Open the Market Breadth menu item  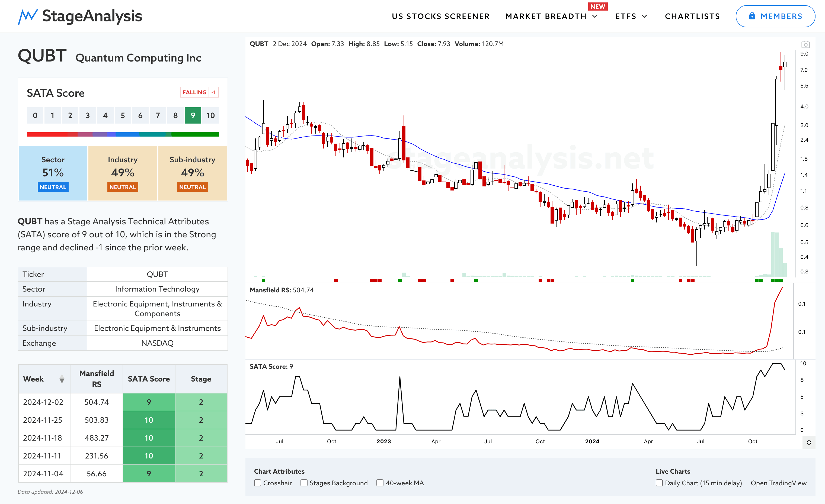(546, 16)
